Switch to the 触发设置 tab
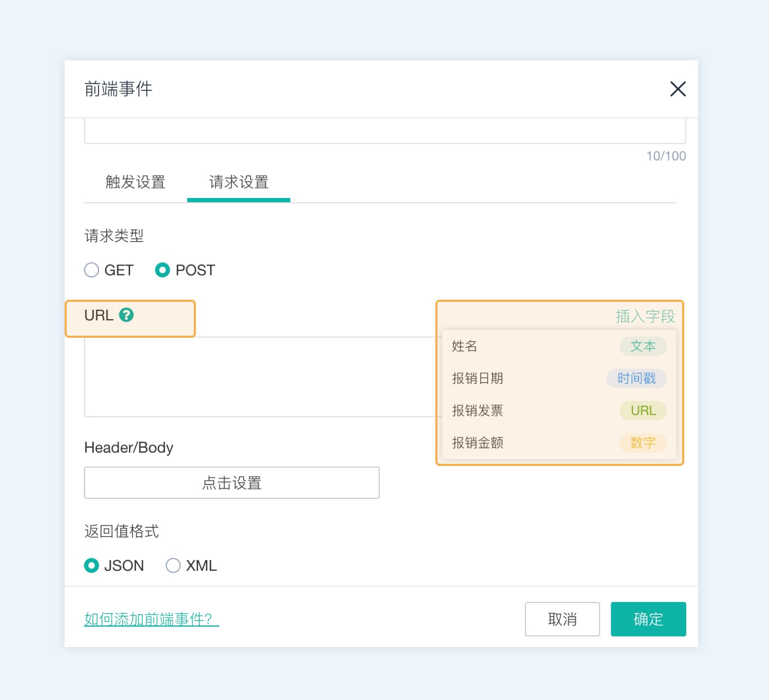The height and width of the screenshot is (700, 769). [x=135, y=182]
